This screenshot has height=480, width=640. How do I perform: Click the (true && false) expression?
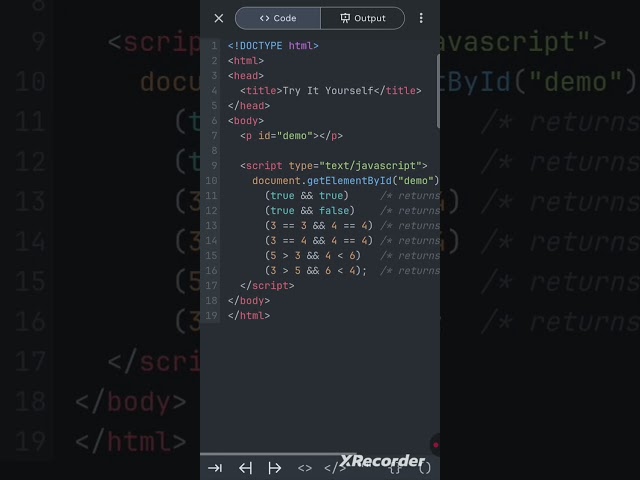pos(310,211)
